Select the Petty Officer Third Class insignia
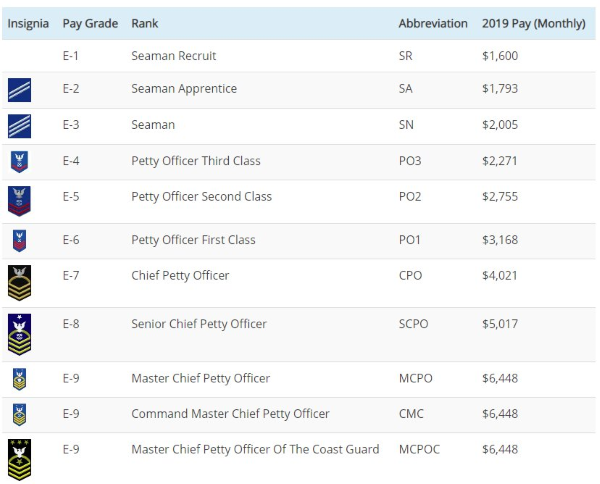The height and width of the screenshot is (484, 600). tap(19, 161)
